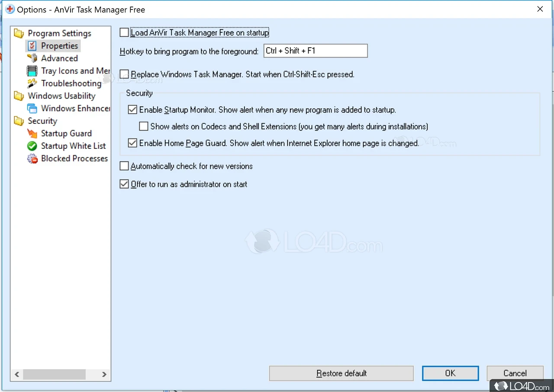
Task: Turn on Automatically check for new versions
Action: pyautogui.click(x=124, y=166)
